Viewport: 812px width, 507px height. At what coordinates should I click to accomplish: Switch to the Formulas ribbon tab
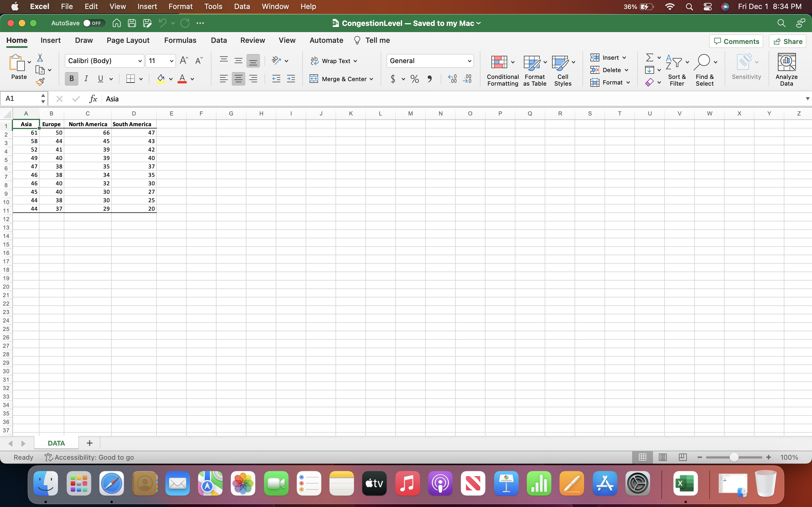pos(180,41)
